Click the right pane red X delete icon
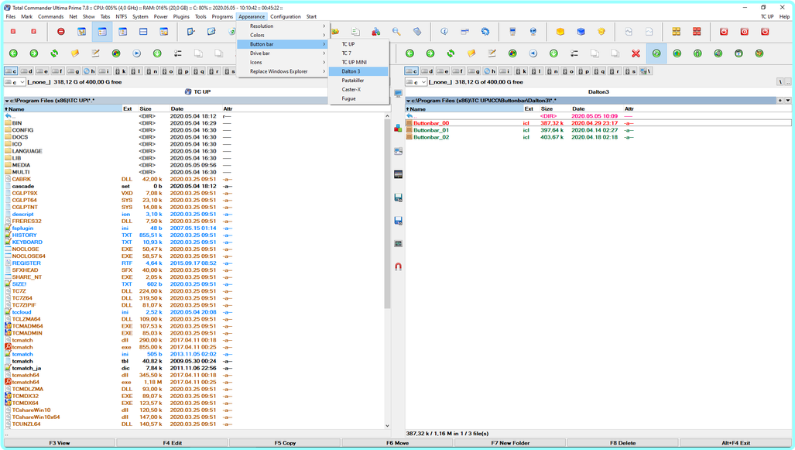The width and height of the screenshot is (795, 450). point(636,53)
